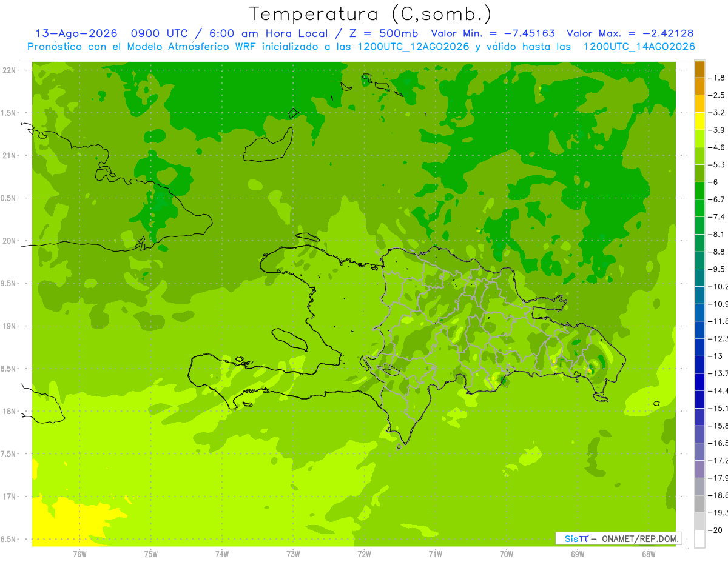
Task: Click the title "Temperatura (C,somb.)"
Action: [370, 14]
